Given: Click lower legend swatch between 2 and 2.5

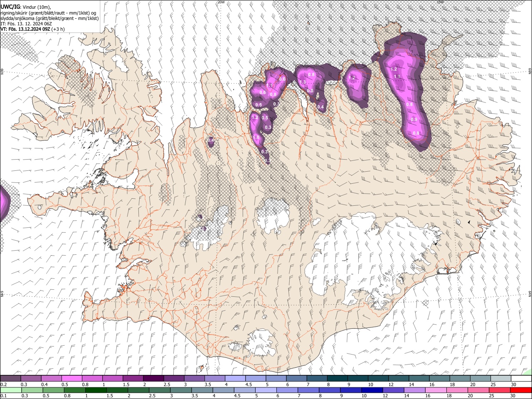Looking at the screenshot, I should coord(139,390).
